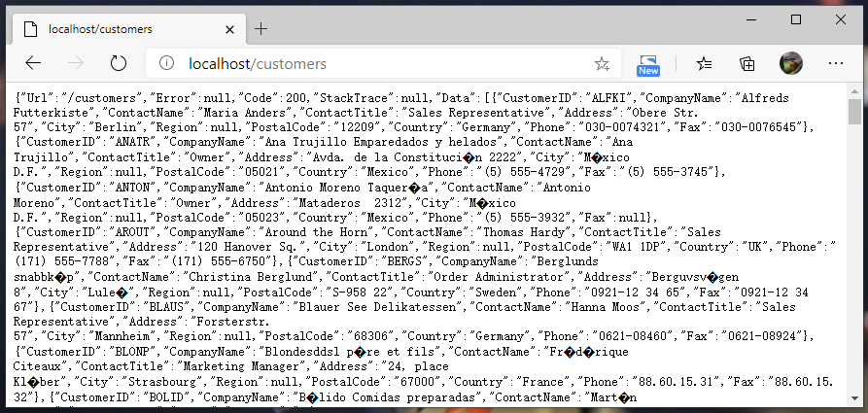Add this page to favorites with star
This screenshot has height=413, width=868.
click(x=602, y=64)
